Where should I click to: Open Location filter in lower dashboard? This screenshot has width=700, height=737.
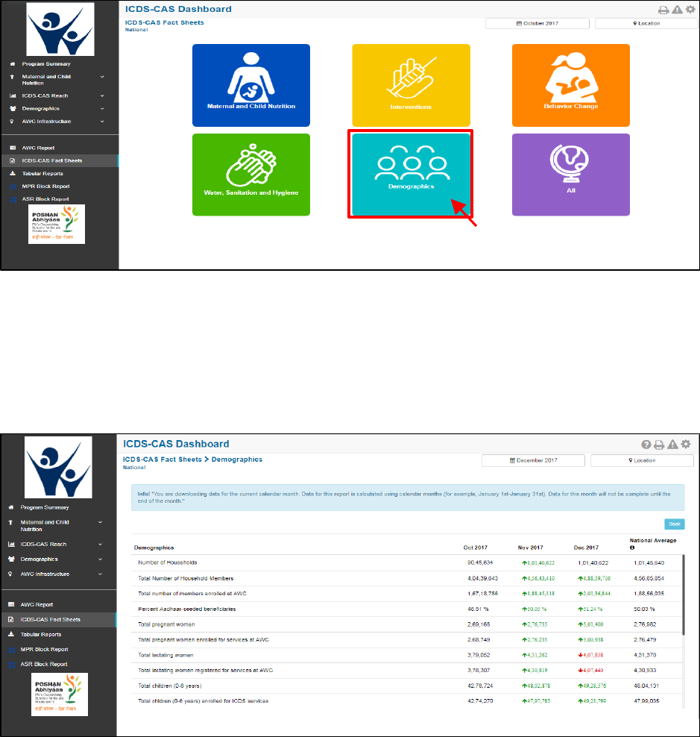point(642,461)
